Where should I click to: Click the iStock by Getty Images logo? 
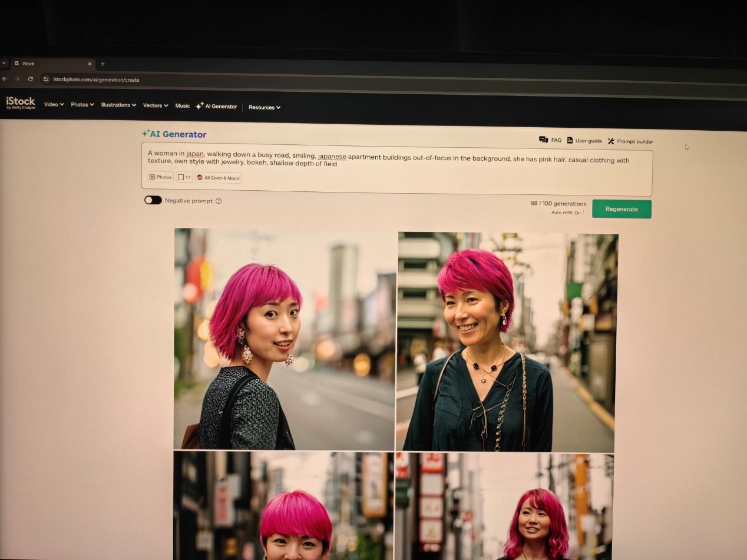point(21,103)
